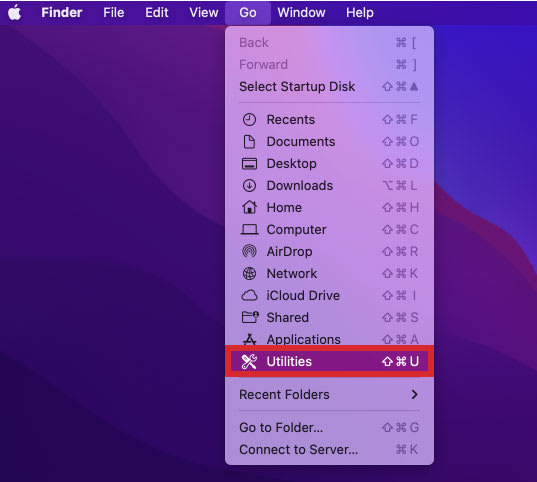537x482 pixels.
Task: Click the Network globe icon
Action: 249,273
